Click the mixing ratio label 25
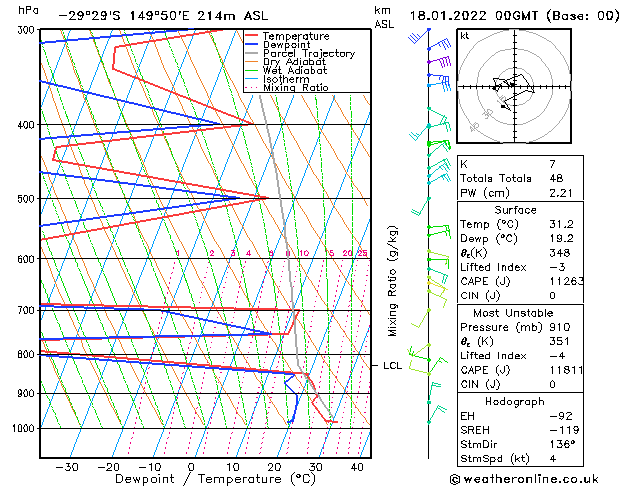629x486 pixels. (362, 253)
